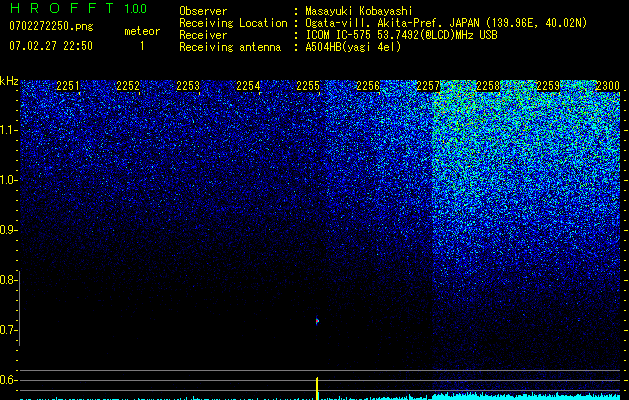Click the 2258 time axis marker
This screenshot has height=400, width=629.
tap(488, 86)
